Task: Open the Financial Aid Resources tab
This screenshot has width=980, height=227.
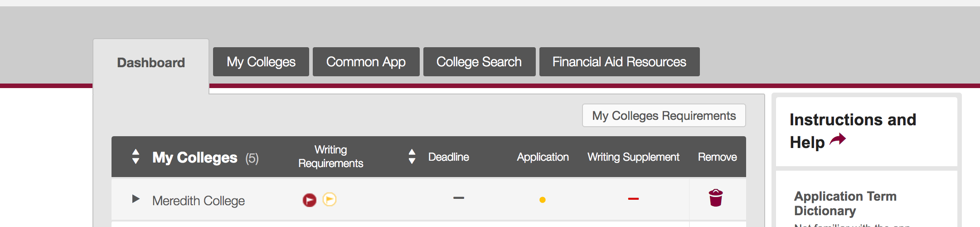Action: click(x=619, y=62)
